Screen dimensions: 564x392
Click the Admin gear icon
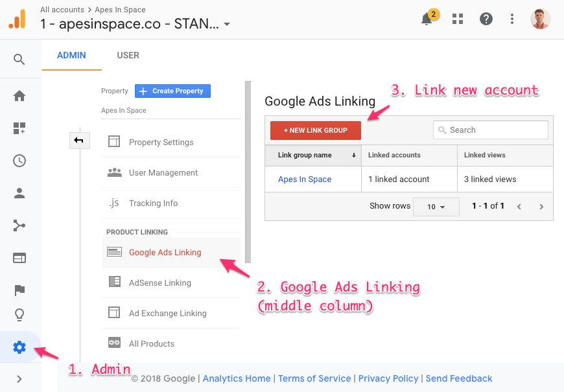19,347
